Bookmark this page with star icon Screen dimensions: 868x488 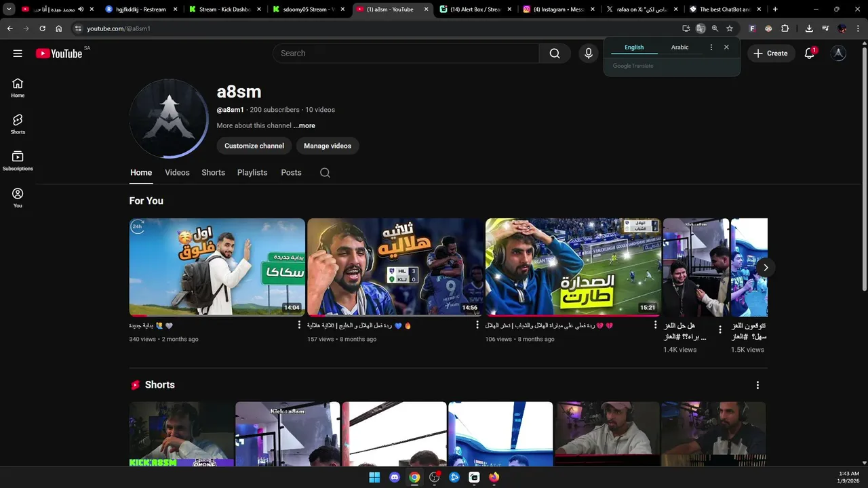[x=730, y=28]
